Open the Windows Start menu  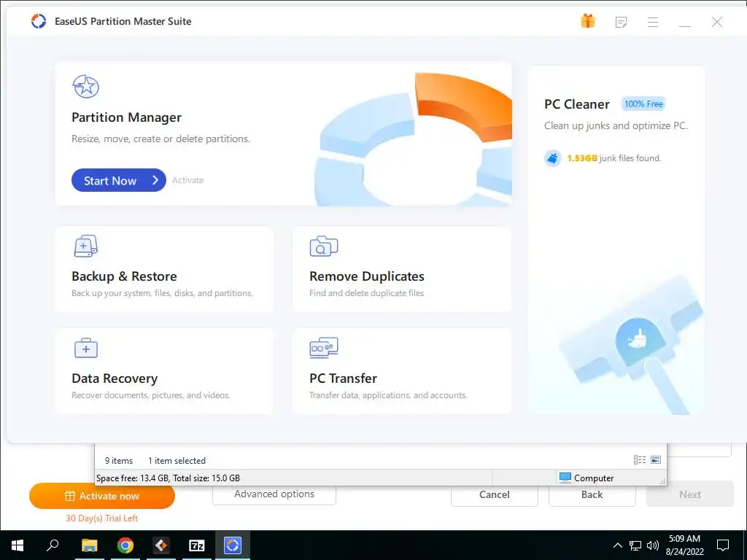(18, 545)
